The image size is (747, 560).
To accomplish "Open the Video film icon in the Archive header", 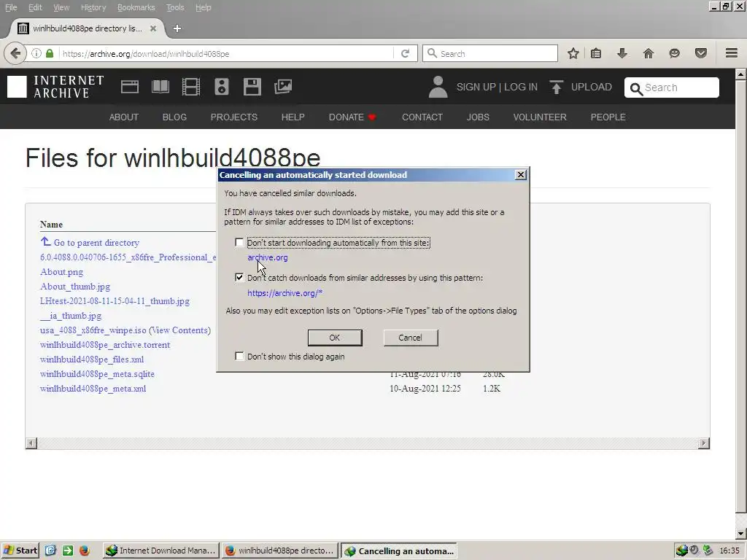I will tap(191, 87).
